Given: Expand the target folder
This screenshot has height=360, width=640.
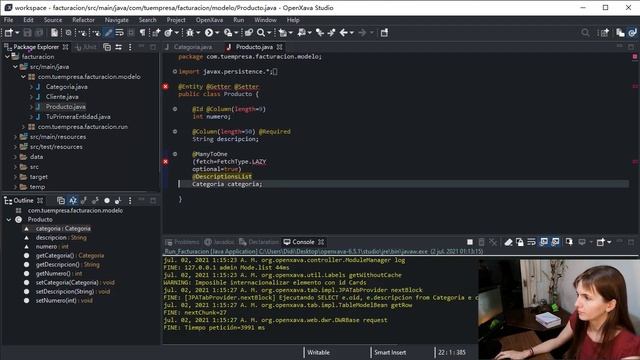Looking at the screenshot, I should coord(16,177).
